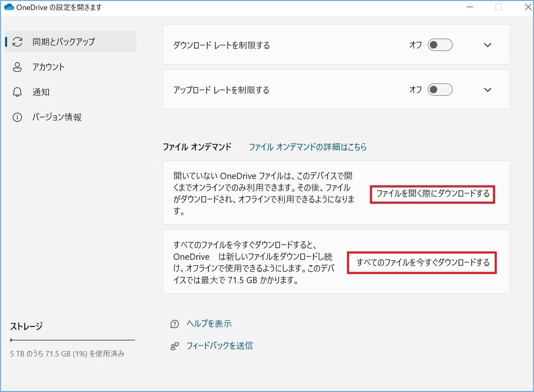Open the アカウント settings section
534x392 pixels.
point(49,67)
